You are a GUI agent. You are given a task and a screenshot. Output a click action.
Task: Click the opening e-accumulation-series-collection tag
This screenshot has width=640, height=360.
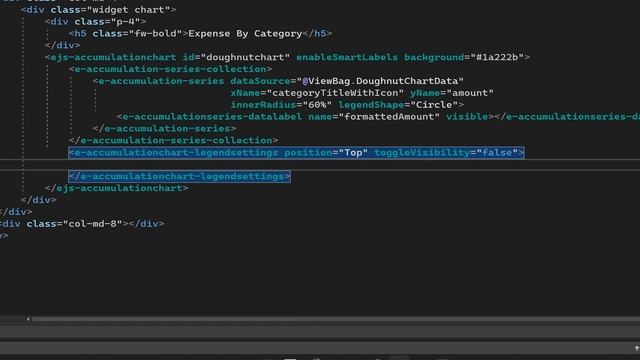click(x=170, y=69)
